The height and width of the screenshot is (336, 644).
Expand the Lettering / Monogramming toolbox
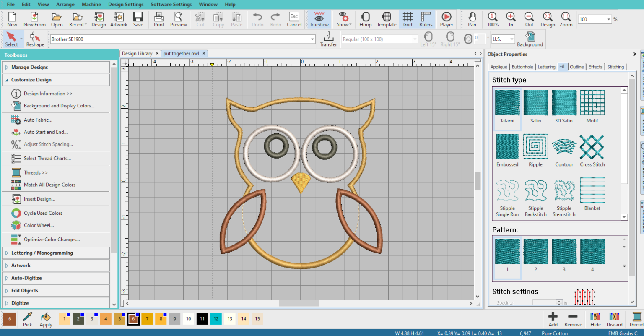point(42,253)
